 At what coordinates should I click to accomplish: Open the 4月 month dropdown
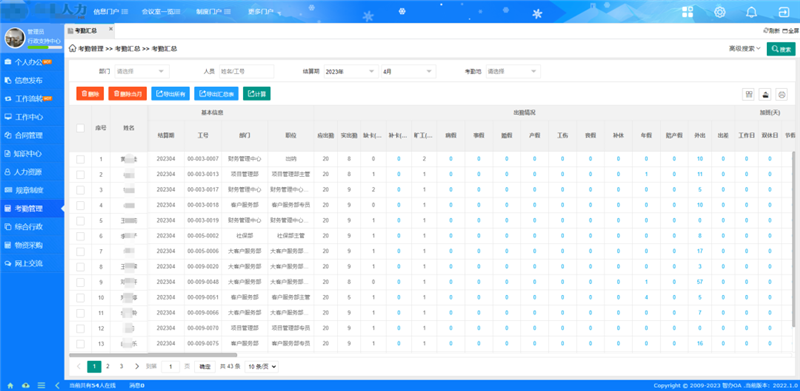409,71
